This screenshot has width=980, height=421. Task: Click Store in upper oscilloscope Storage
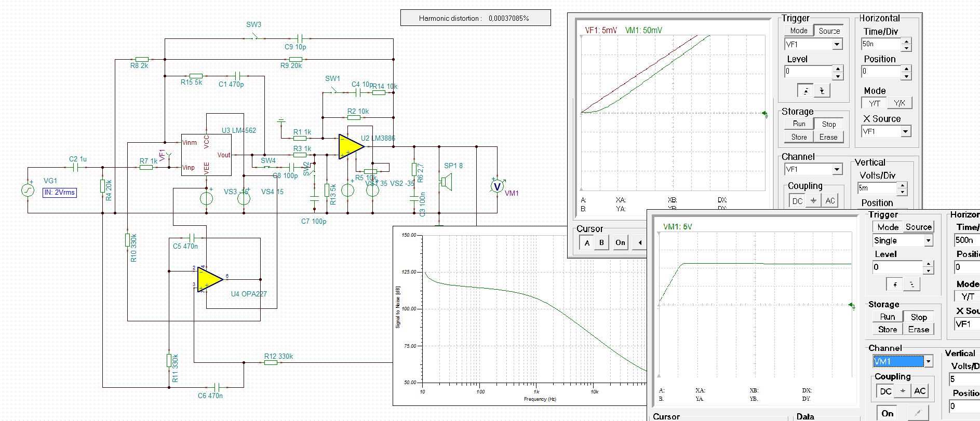(x=799, y=137)
